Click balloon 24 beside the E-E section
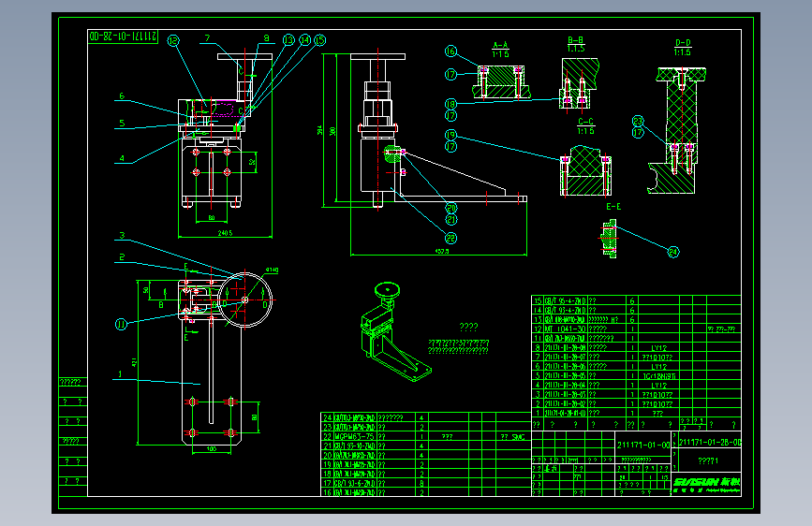The image size is (812, 526). click(x=672, y=252)
